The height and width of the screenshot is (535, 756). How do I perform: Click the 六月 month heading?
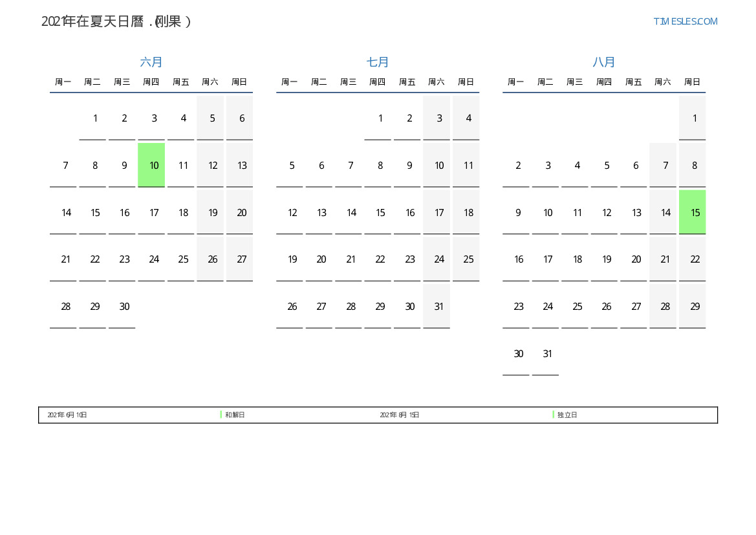pos(151,62)
